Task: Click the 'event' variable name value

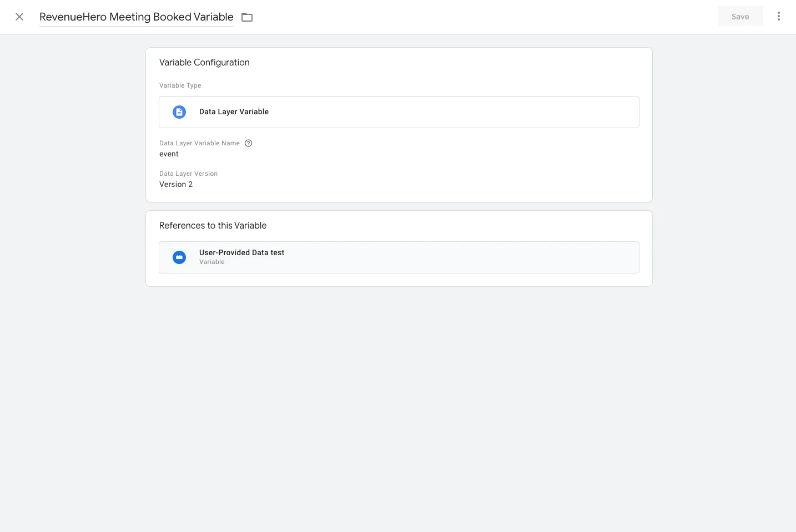Action: [x=169, y=154]
